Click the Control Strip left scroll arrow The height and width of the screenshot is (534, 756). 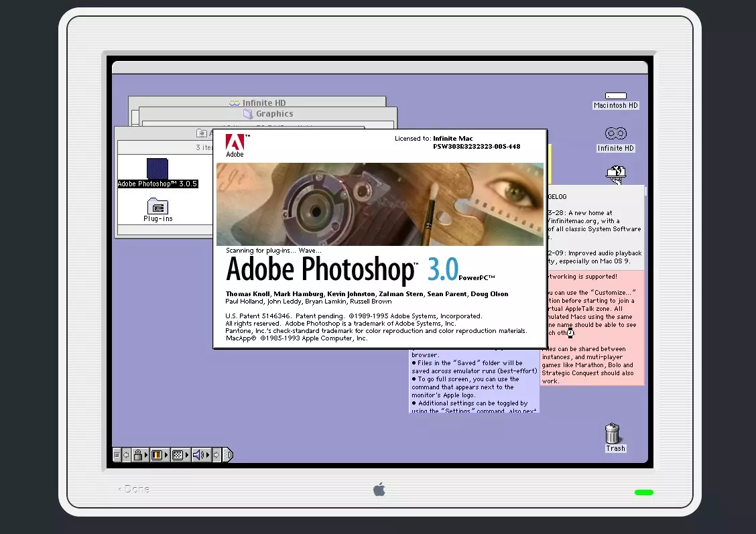tap(126, 455)
